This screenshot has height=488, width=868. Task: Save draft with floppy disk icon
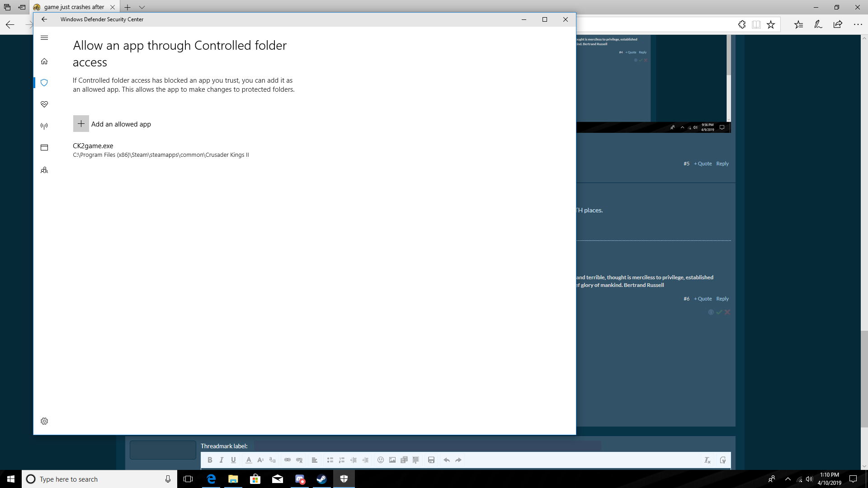[x=431, y=460]
